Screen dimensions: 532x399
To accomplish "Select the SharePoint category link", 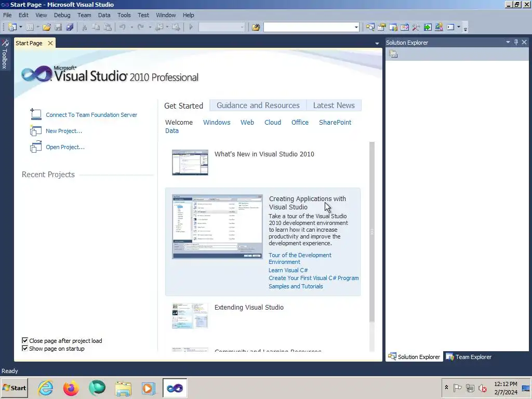I will pyautogui.click(x=335, y=123).
